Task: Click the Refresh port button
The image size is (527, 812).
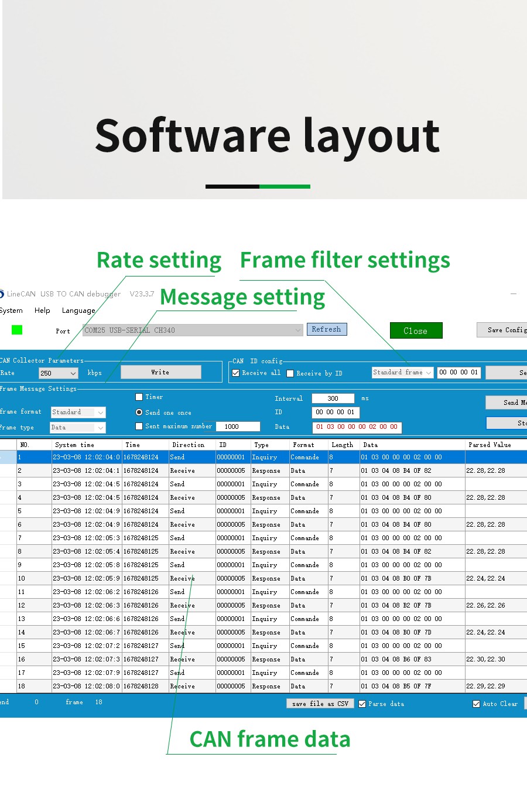Action: [327, 329]
